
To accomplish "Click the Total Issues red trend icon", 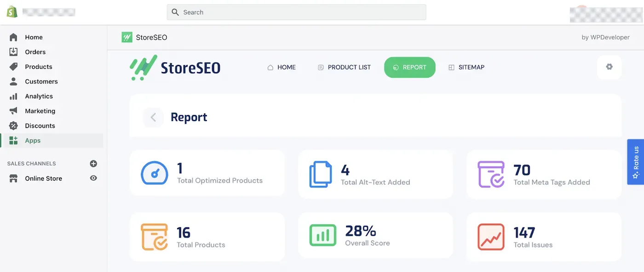I will point(491,237).
